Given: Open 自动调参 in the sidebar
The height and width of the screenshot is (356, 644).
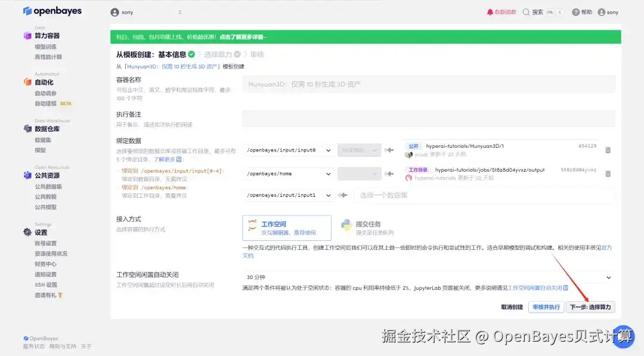Looking at the screenshot, I should coord(45,94).
